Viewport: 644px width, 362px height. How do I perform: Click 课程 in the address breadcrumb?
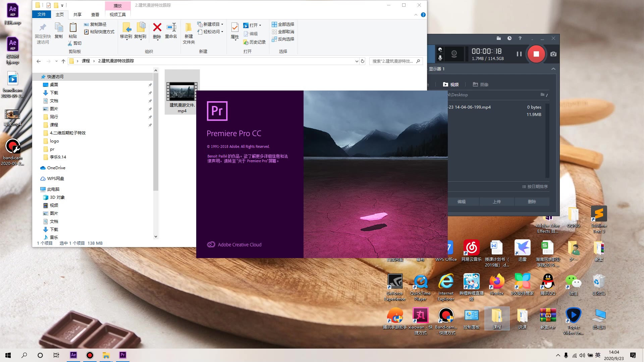coord(86,61)
